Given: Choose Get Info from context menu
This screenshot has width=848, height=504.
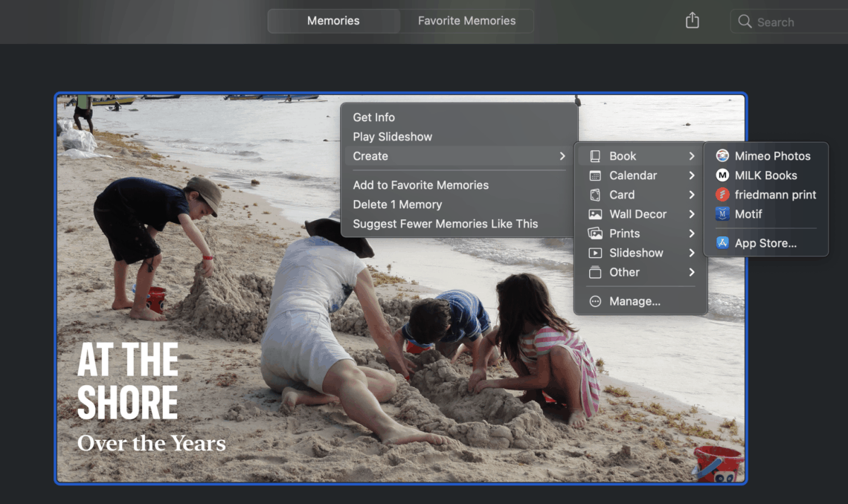Looking at the screenshot, I should tap(459, 117).
